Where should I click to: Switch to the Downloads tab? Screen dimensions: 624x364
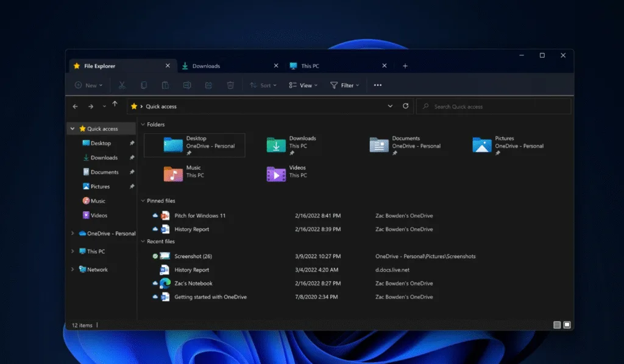click(206, 66)
